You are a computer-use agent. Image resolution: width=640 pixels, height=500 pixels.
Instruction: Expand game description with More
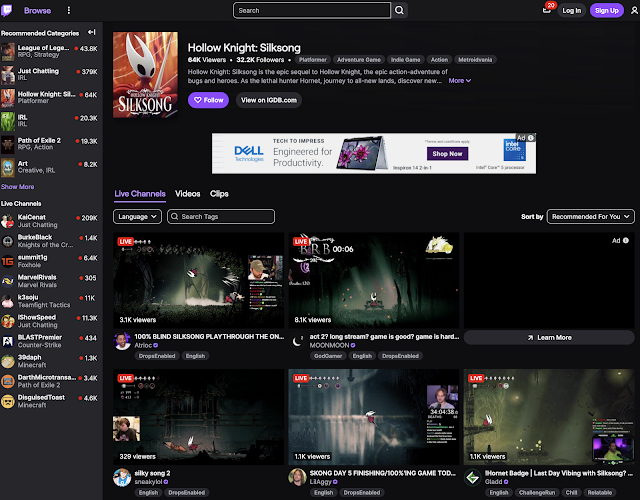point(459,80)
